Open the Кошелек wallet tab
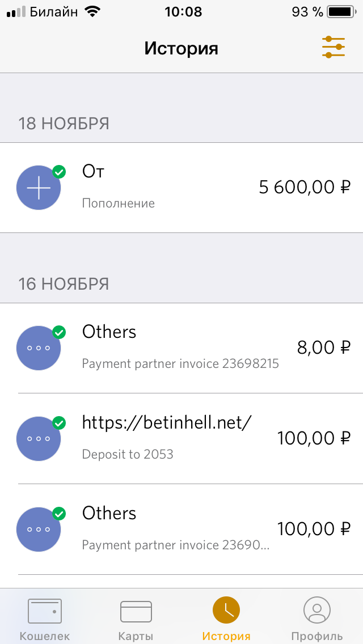363x644 pixels. (45, 619)
